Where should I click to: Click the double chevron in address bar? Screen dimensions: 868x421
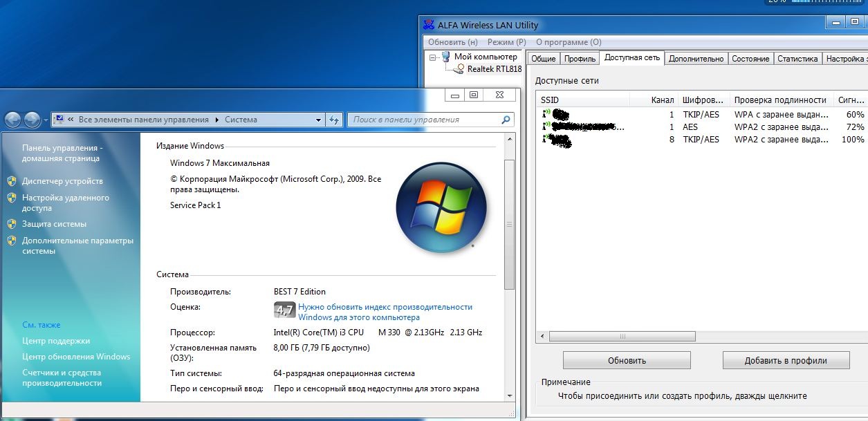[71, 120]
